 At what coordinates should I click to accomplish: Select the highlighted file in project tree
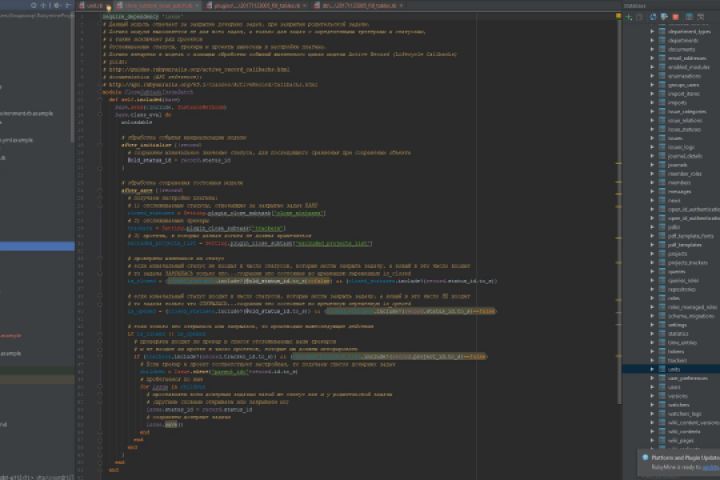point(37,246)
